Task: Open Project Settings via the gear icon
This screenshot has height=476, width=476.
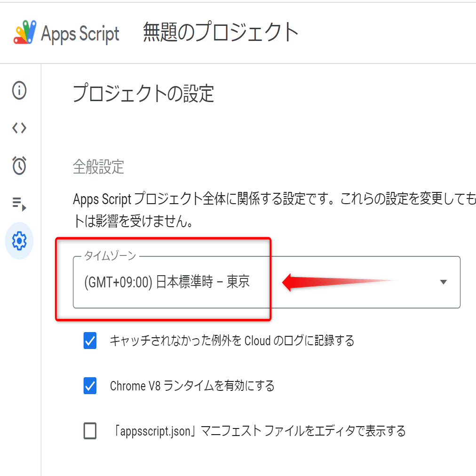Action: [x=19, y=241]
